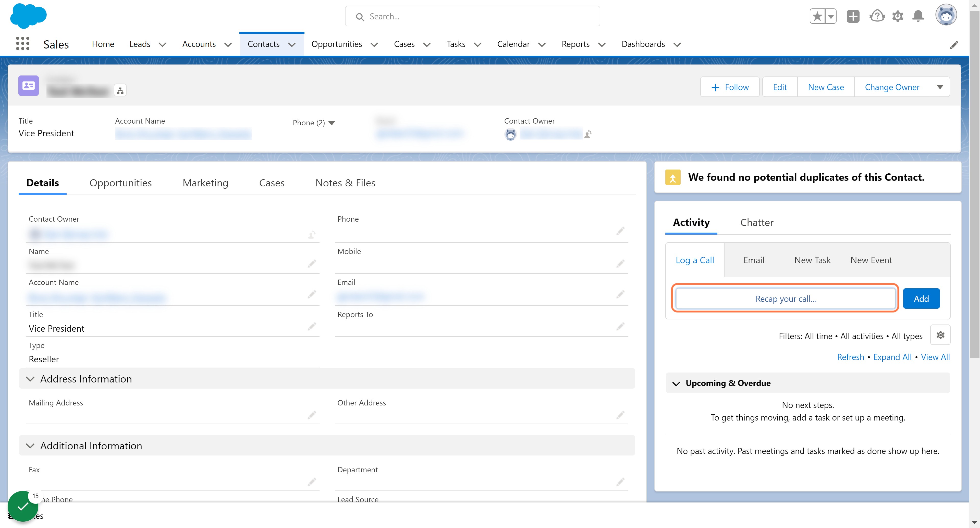Screen dimensions: 980x528
Task: Click the Salesforce cloud logo
Action: [29, 16]
